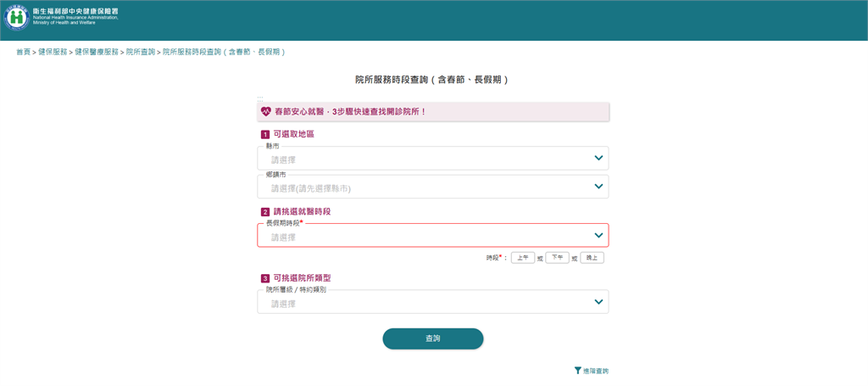The image size is (868, 386).
Task: Open the 長假期時段 dropdown
Action: click(x=432, y=236)
